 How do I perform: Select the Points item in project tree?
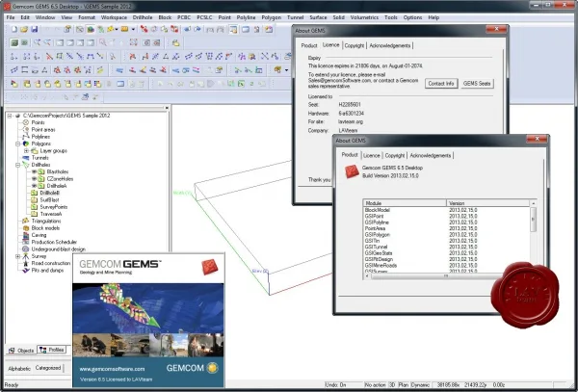pyautogui.click(x=38, y=122)
